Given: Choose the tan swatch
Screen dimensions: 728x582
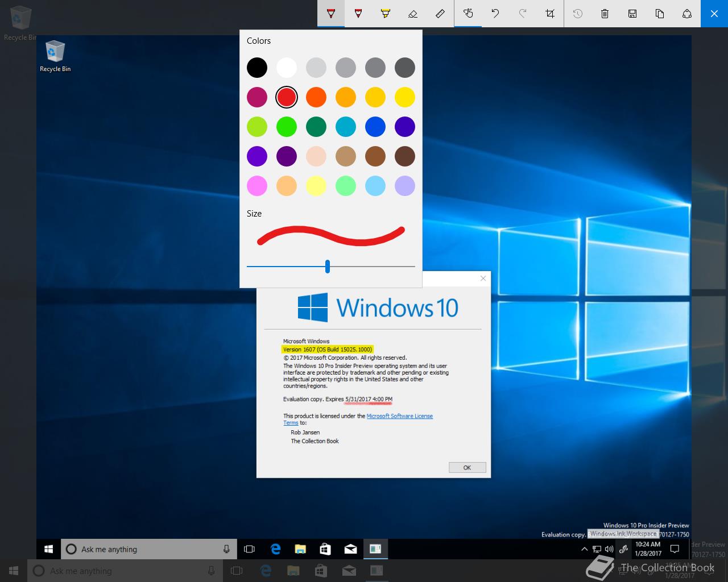Looking at the screenshot, I should point(346,156).
